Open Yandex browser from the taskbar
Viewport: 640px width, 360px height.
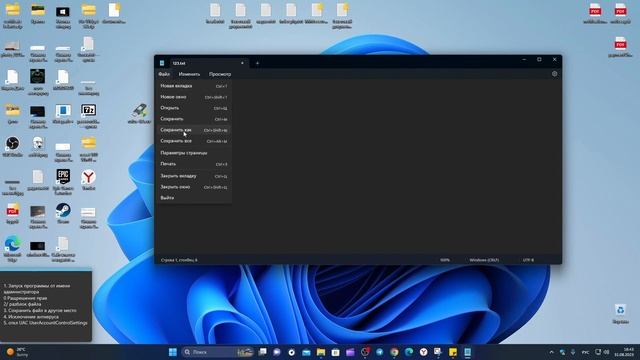pos(424,352)
